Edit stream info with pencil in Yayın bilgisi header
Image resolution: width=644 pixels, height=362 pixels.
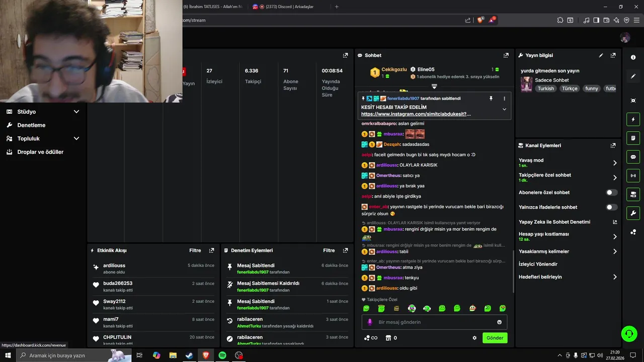(x=601, y=55)
